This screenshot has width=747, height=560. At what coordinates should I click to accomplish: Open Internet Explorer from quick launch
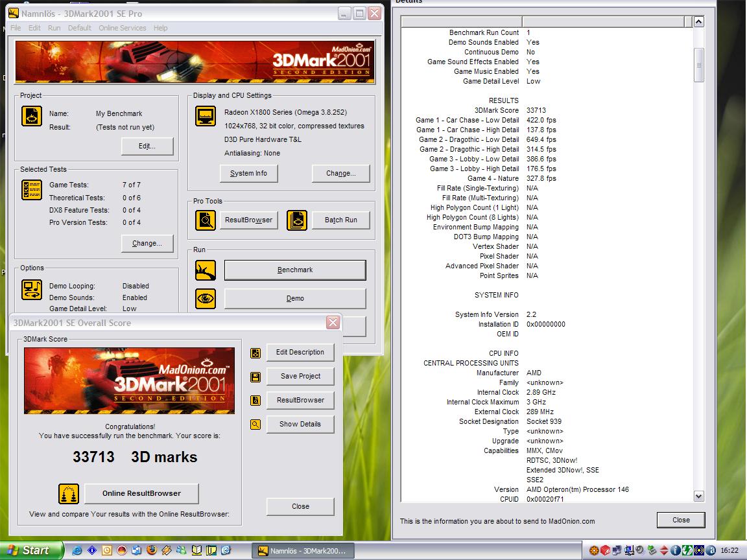(x=77, y=550)
